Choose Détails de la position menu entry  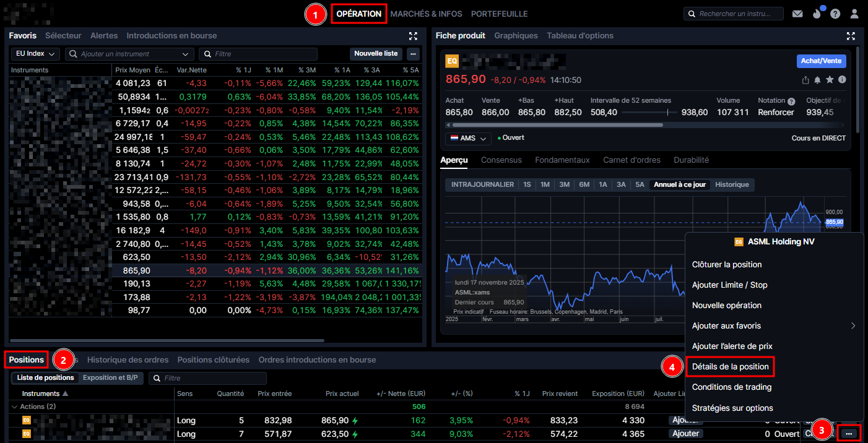[x=730, y=366]
